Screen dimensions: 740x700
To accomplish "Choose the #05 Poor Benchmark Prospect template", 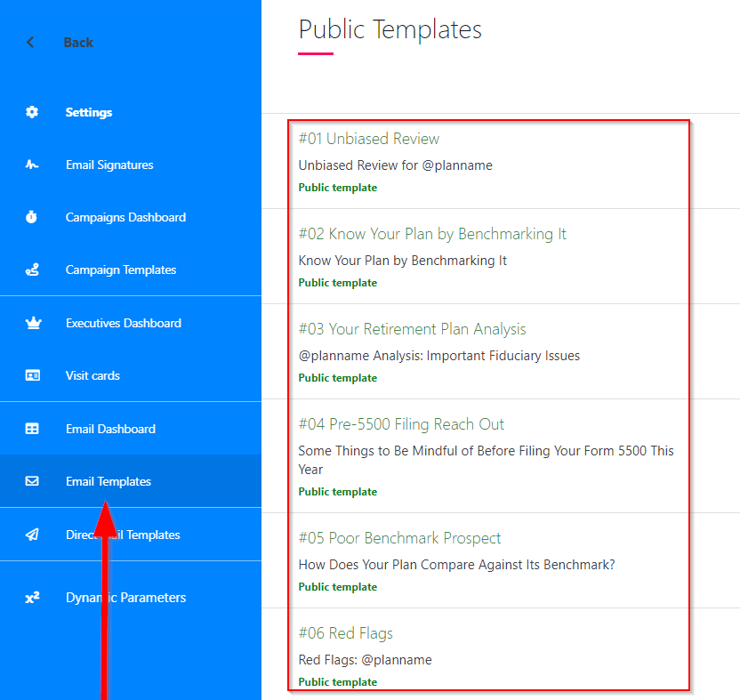I will (399, 538).
